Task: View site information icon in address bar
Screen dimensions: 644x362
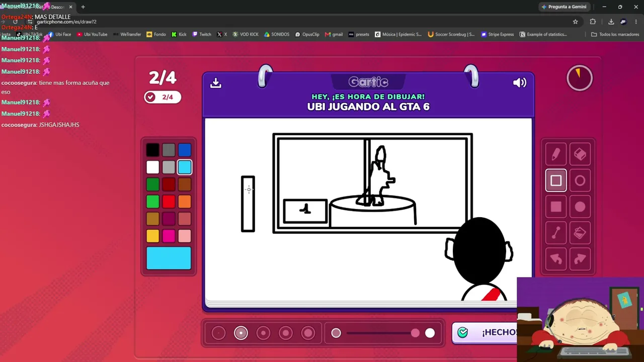Action: [30, 22]
